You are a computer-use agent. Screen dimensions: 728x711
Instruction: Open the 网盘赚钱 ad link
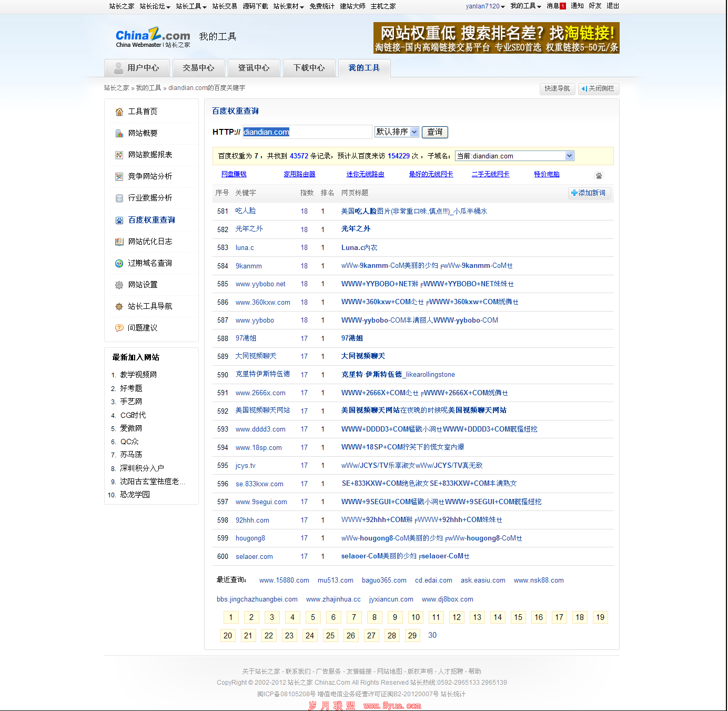[x=234, y=174]
